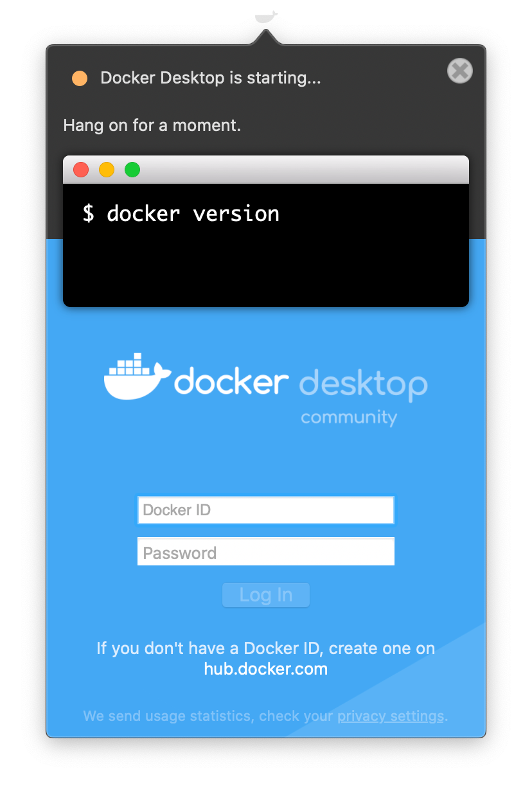Click the hub.docker.com text
Viewport: 532px width, 789px height.
265,669
